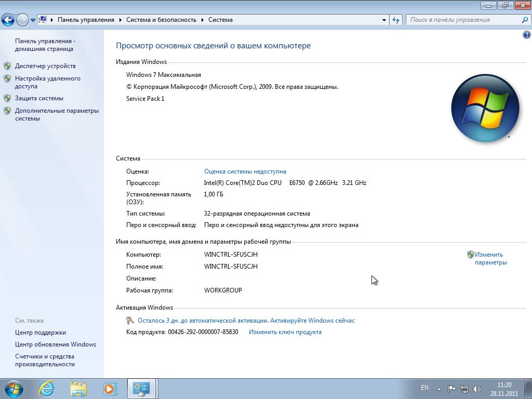Select the processor value 'Intel(R) Core(TM)2 Duo CPU'

coord(243,182)
